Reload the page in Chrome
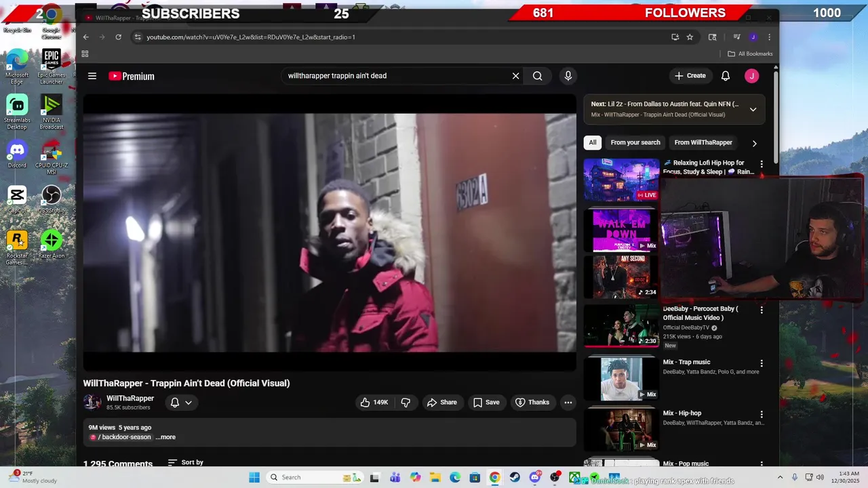Screen dimensions: 868x488 [x=118, y=37]
